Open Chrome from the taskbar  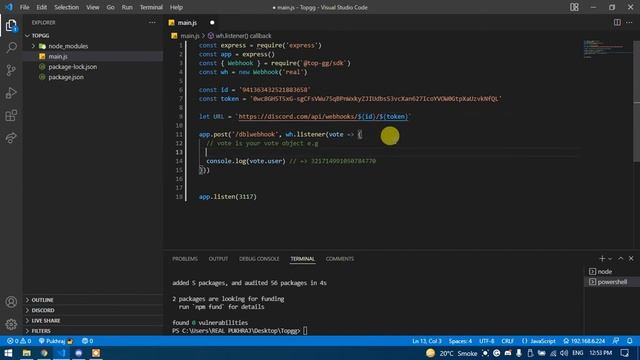pos(44,353)
